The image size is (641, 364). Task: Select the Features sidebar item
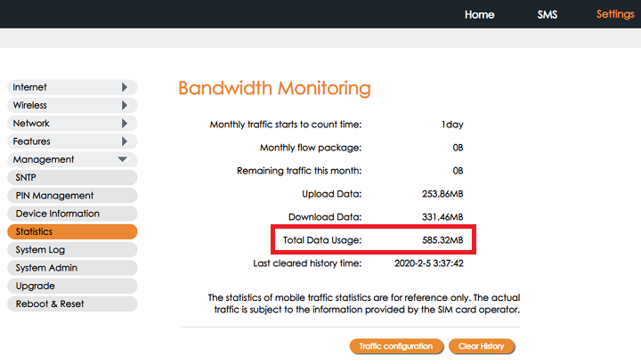pyautogui.click(x=72, y=141)
